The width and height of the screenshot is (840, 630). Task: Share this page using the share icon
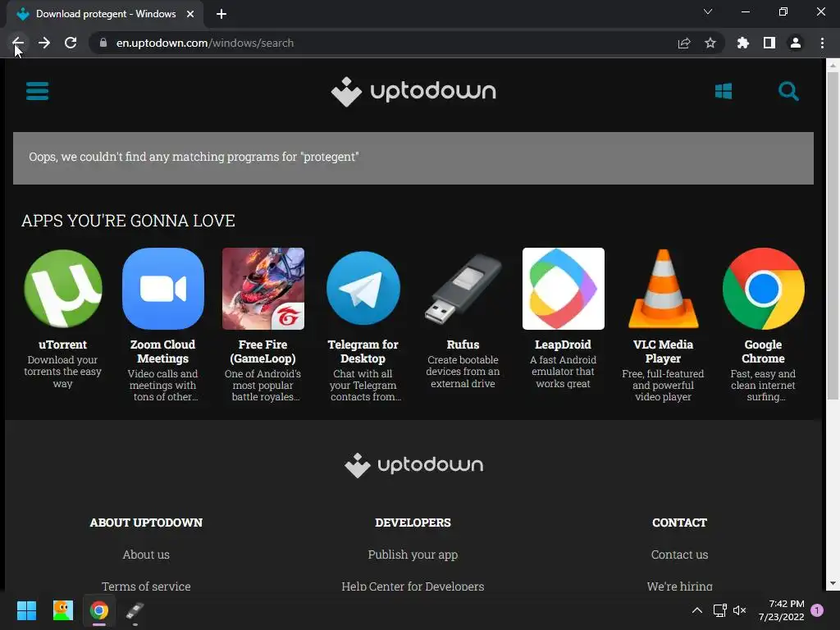click(683, 43)
